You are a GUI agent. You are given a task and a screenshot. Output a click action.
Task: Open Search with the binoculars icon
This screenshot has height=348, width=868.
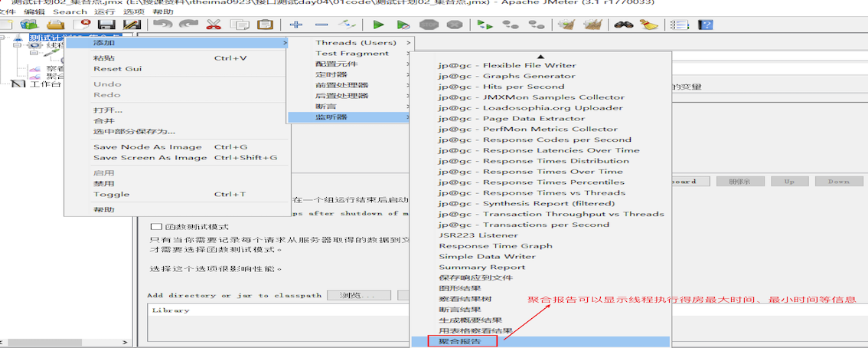point(622,25)
